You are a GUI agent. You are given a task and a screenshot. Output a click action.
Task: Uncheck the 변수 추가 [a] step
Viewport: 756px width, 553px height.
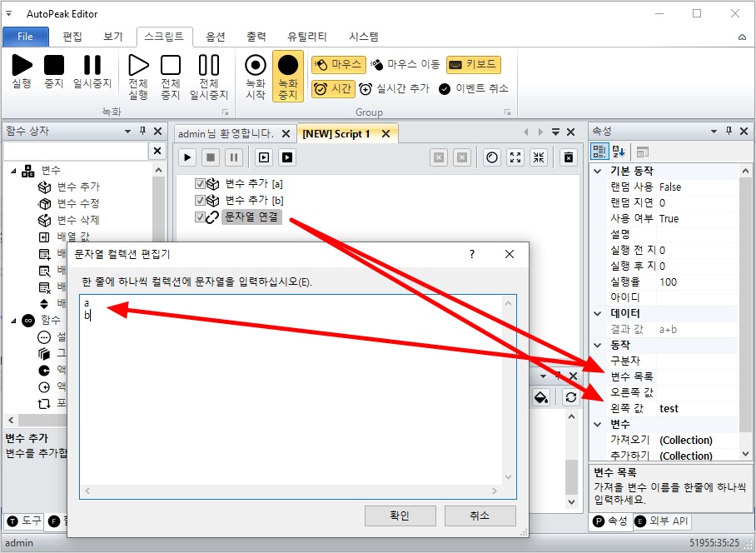[200, 184]
